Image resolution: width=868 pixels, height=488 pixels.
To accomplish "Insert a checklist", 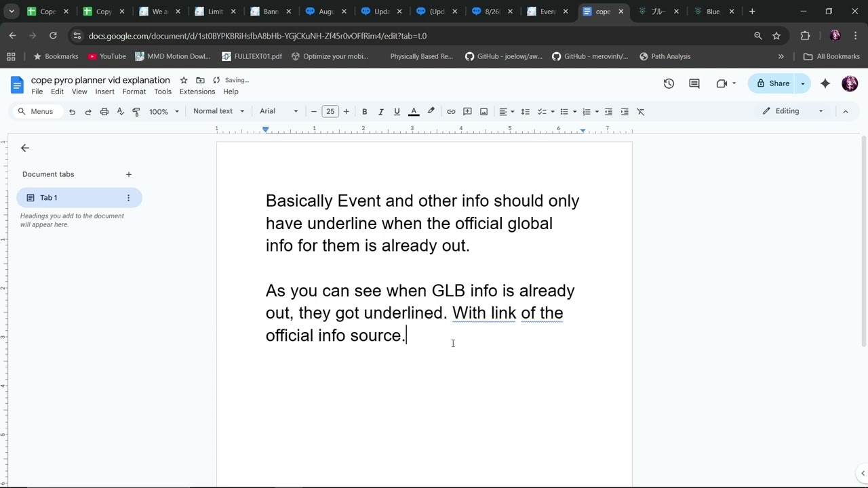I will point(542,112).
